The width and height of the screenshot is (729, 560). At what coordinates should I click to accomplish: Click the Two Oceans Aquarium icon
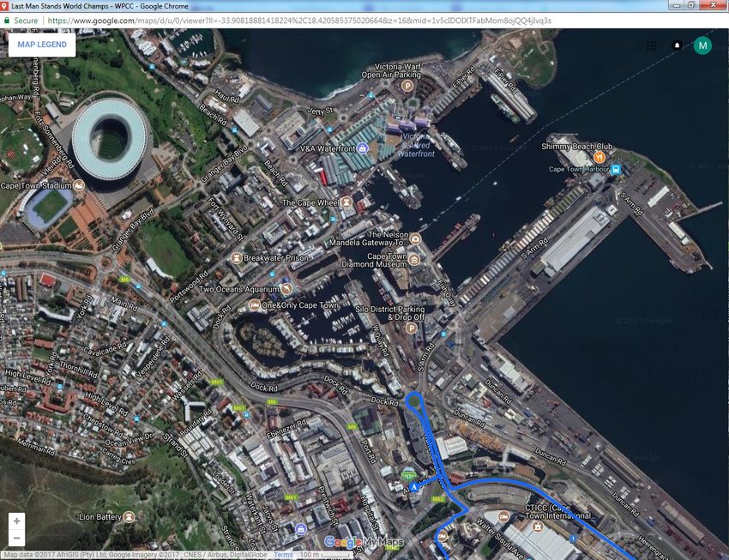[286, 289]
